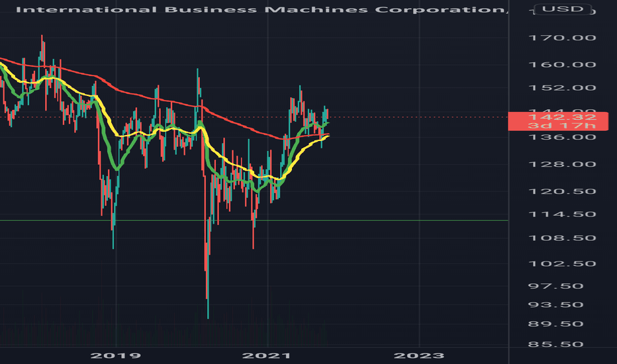
Task: Click the 120.50 price axis label
Action: click(x=562, y=191)
